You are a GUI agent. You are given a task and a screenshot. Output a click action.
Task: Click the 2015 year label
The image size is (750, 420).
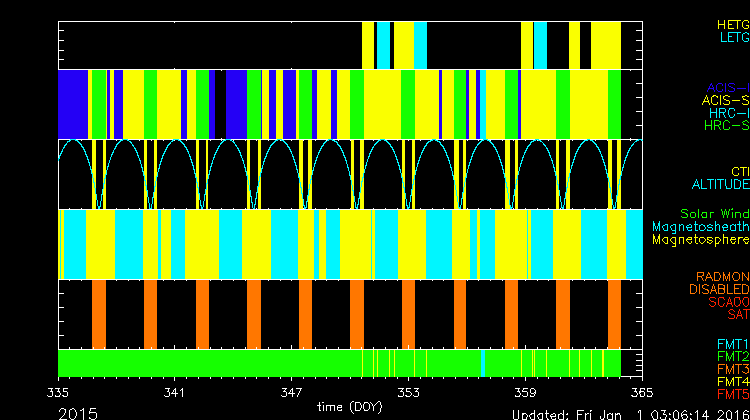click(x=78, y=412)
